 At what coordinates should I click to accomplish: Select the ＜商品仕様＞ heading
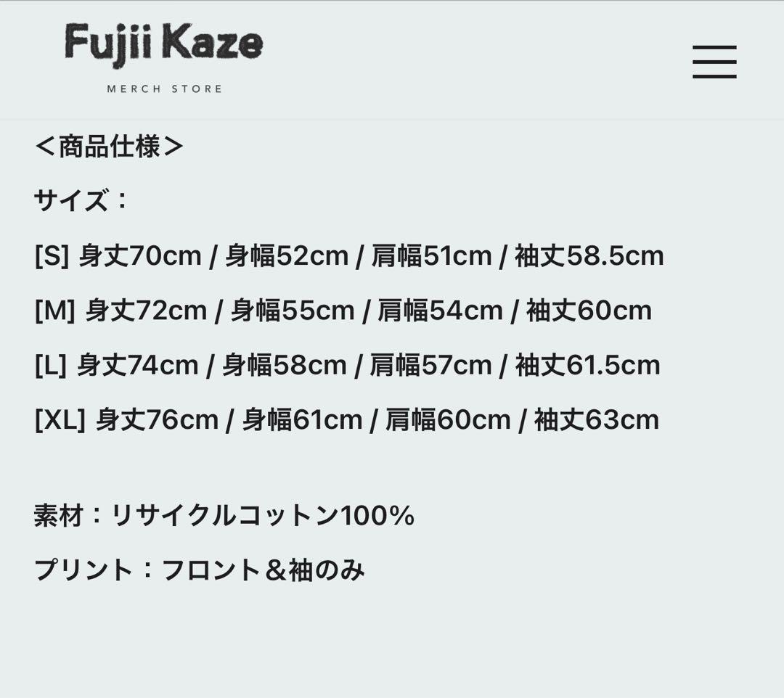pos(109,147)
